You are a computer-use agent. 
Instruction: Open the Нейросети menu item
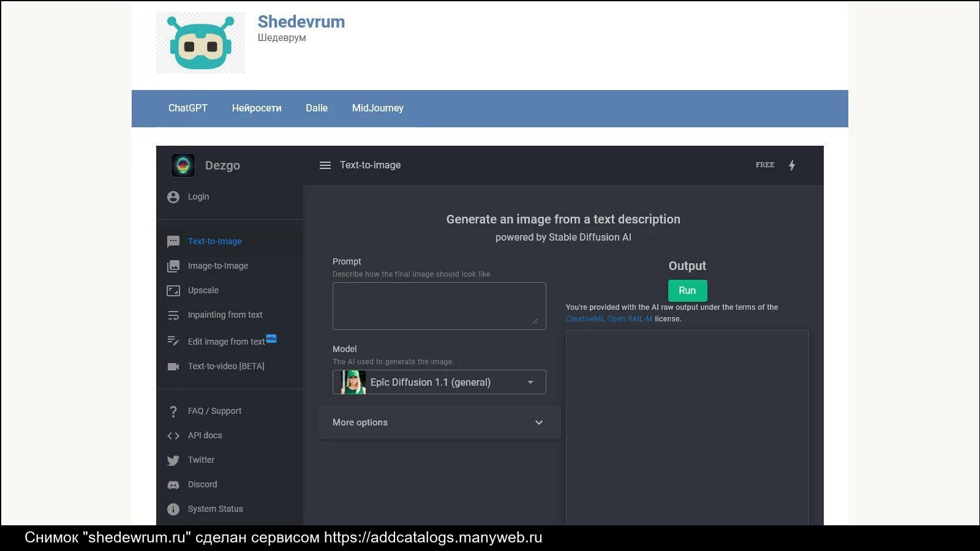pyautogui.click(x=257, y=108)
